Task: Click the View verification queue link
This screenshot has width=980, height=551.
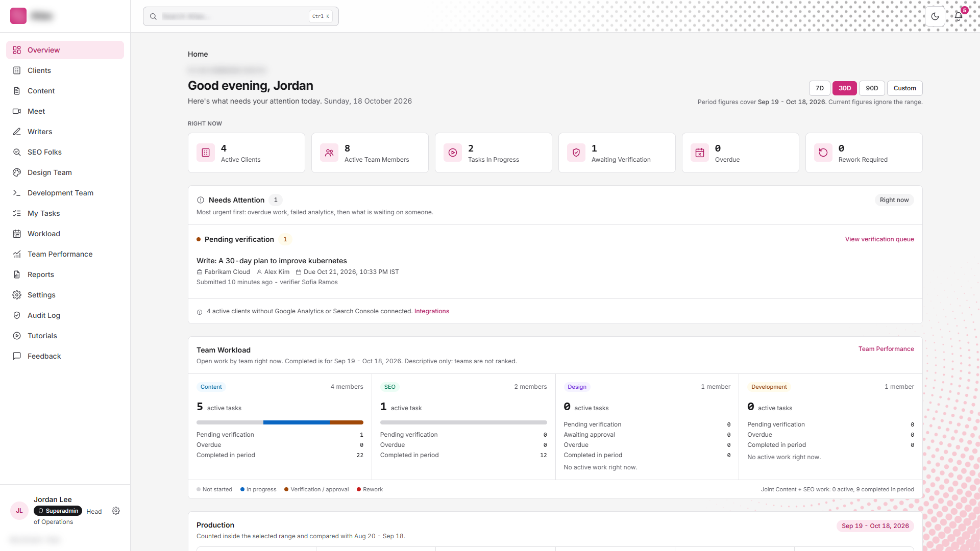Action: [879, 239]
